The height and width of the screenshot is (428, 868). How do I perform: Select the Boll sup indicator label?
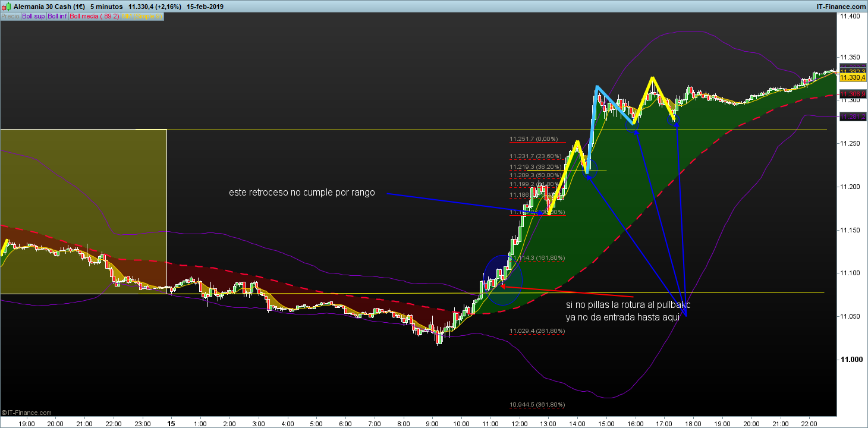[x=33, y=17]
